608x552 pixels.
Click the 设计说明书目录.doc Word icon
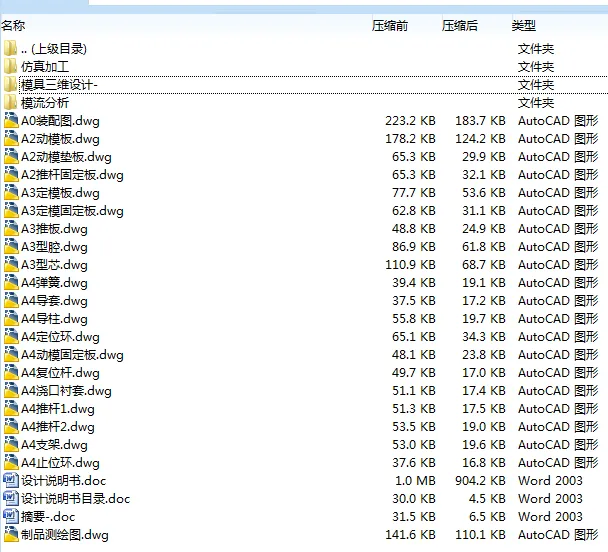click(11, 499)
